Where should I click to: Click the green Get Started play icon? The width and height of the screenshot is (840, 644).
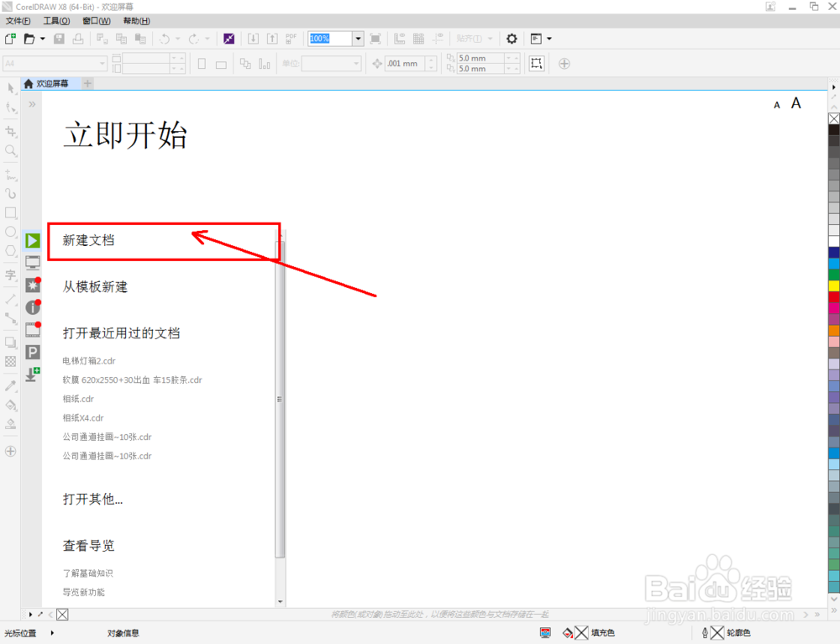[33, 240]
